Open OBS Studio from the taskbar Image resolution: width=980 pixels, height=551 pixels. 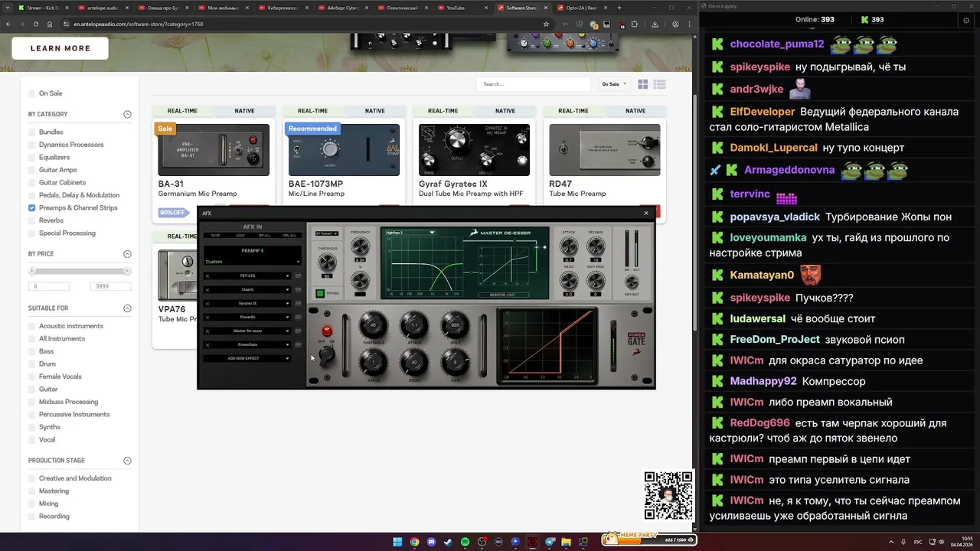click(482, 542)
